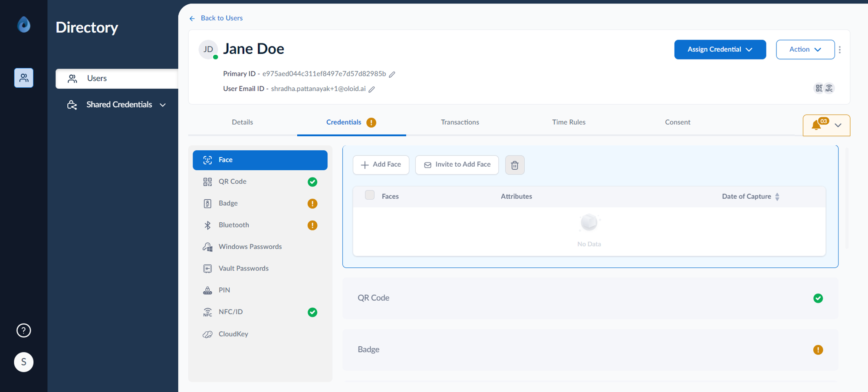Edit the User Email ID pencil icon
The height and width of the screenshot is (392, 868).
[372, 89]
